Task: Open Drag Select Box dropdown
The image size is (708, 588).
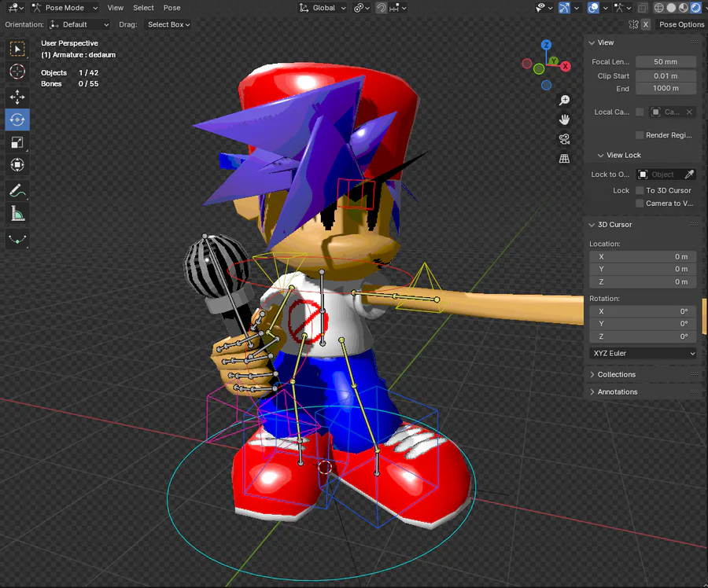Action: coord(168,24)
